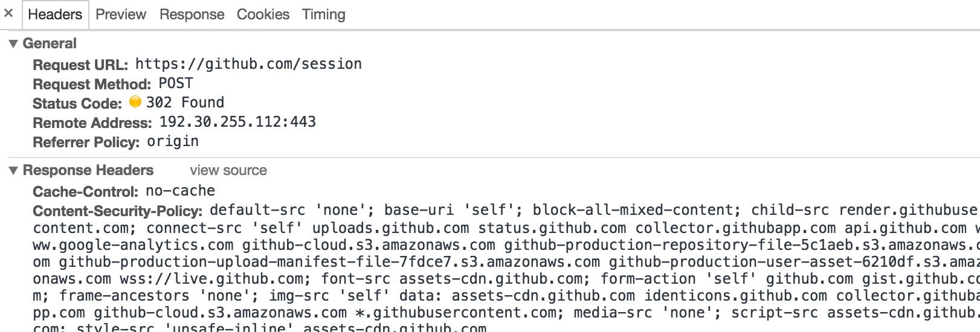
Task: Click the Request URL value https://github.com/session
Action: (248, 64)
